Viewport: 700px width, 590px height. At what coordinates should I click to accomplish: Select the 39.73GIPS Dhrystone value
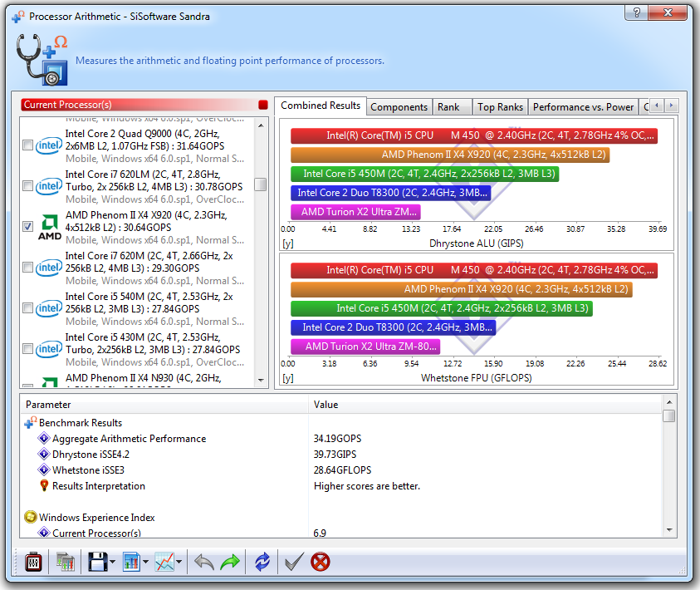click(335, 455)
